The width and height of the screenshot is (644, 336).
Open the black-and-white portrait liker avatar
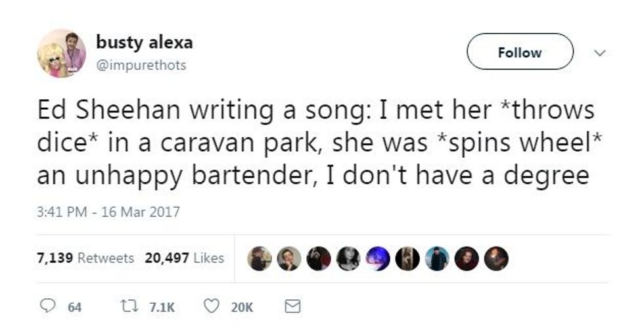click(348, 258)
